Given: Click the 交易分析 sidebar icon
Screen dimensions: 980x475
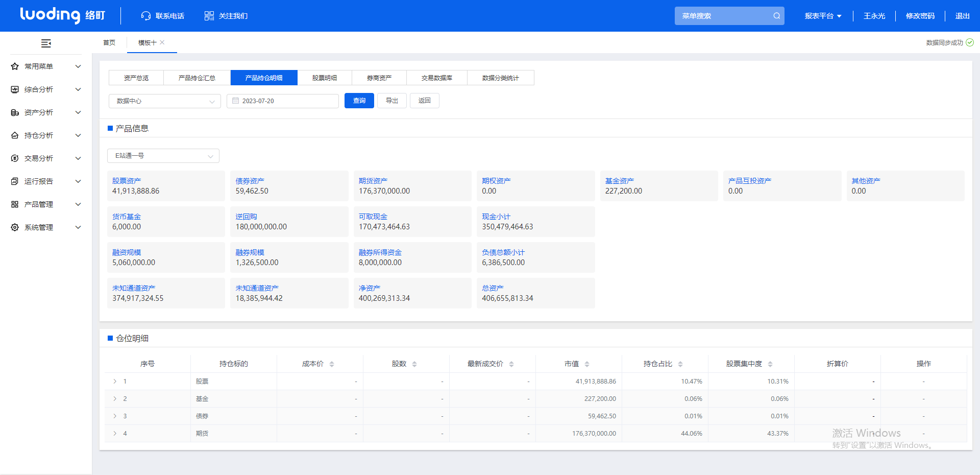Looking at the screenshot, I should (15, 158).
